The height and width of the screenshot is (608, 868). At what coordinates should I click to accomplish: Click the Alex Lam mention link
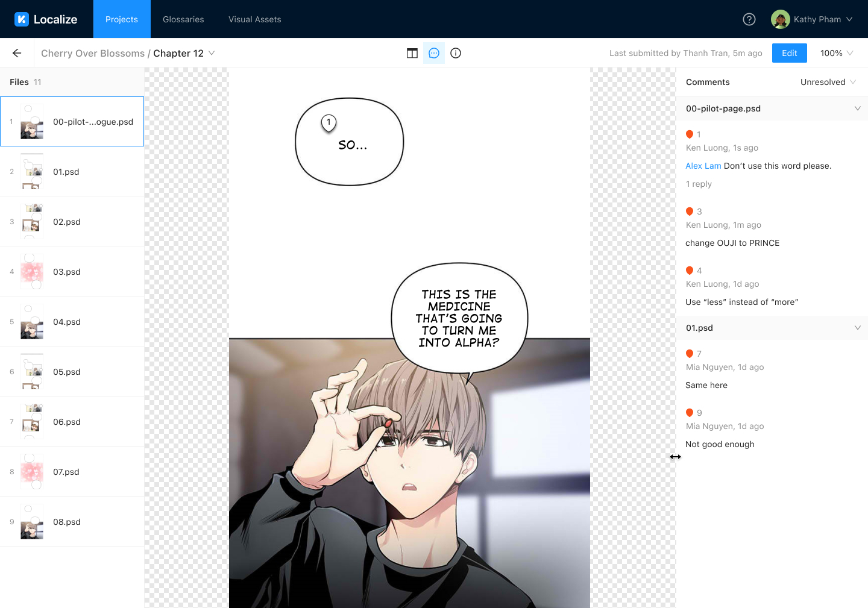click(x=703, y=166)
